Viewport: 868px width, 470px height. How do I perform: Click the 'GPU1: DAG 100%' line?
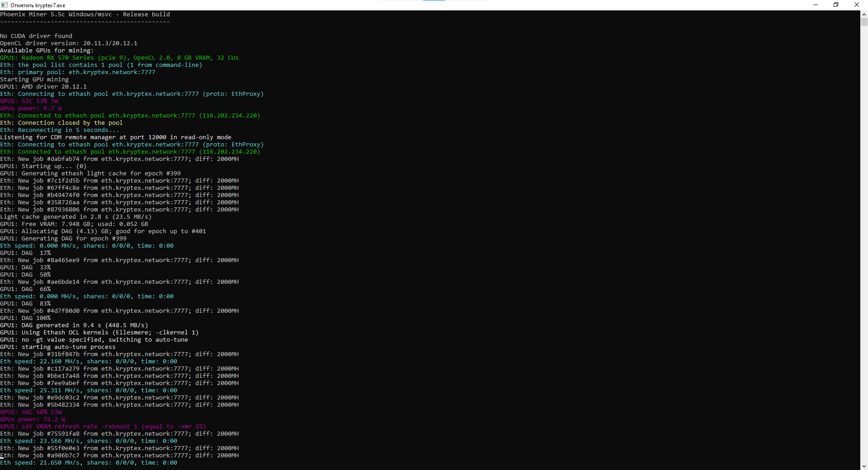(x=25, y=318)
